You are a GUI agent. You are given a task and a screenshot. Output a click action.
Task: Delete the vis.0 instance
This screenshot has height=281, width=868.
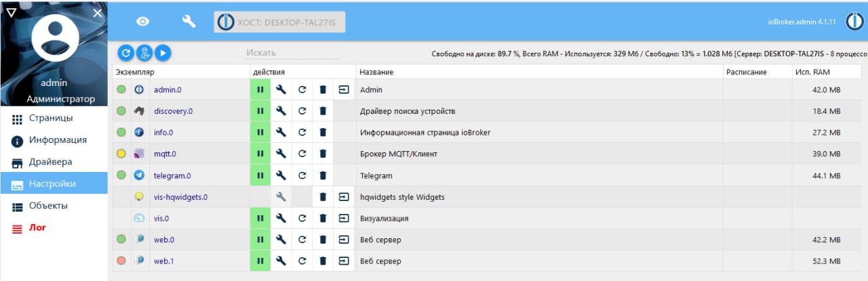coord(323,218)
